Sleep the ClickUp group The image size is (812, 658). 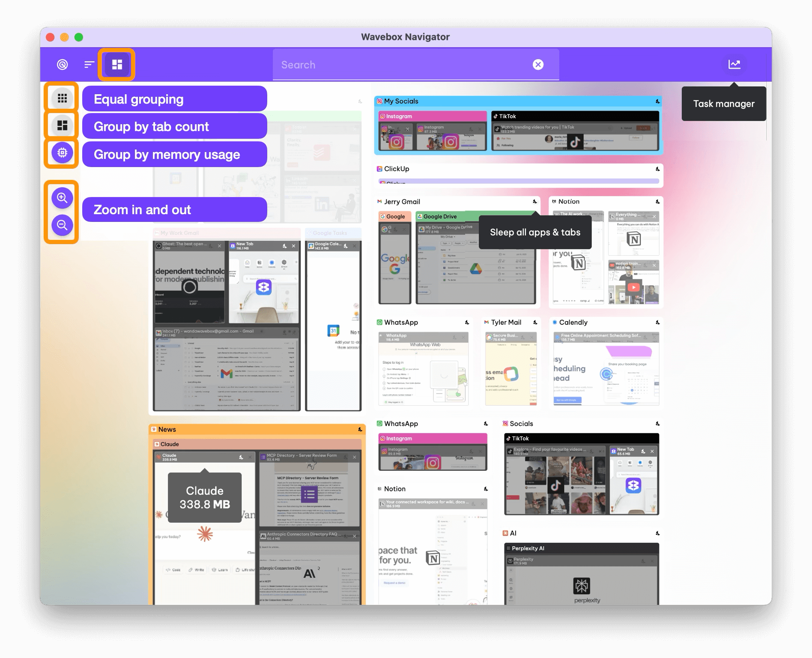pos(657,169)
